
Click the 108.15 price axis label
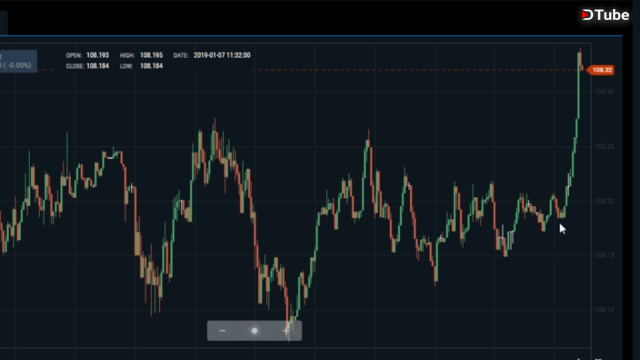(604, 255)
